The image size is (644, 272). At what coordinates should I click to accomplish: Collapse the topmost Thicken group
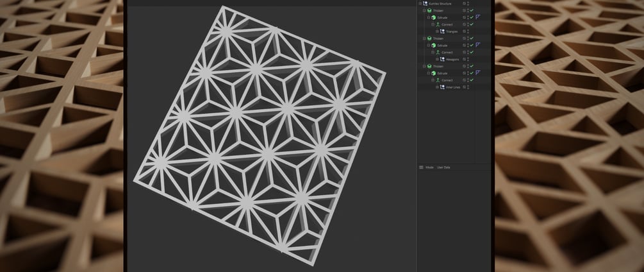pyautogui.click(x=424, y=11)
